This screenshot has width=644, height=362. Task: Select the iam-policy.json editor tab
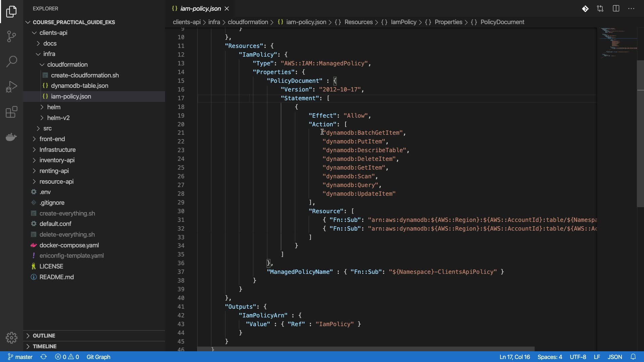(x=200, y=9)
